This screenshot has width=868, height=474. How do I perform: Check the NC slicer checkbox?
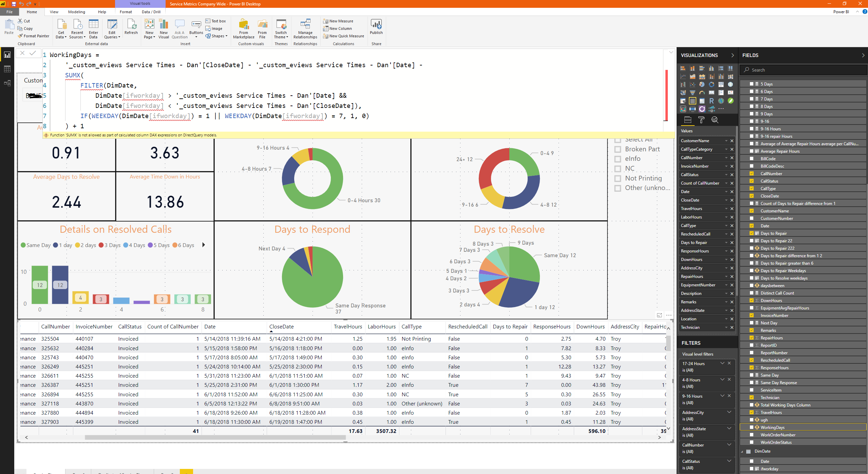tap(618, 169)
